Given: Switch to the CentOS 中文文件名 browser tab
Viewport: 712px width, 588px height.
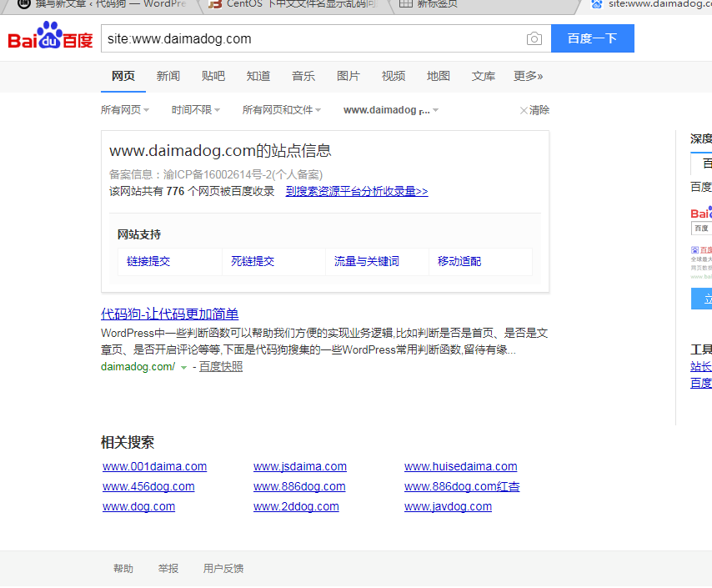Looking at the screenshot, I should (293, 4).
